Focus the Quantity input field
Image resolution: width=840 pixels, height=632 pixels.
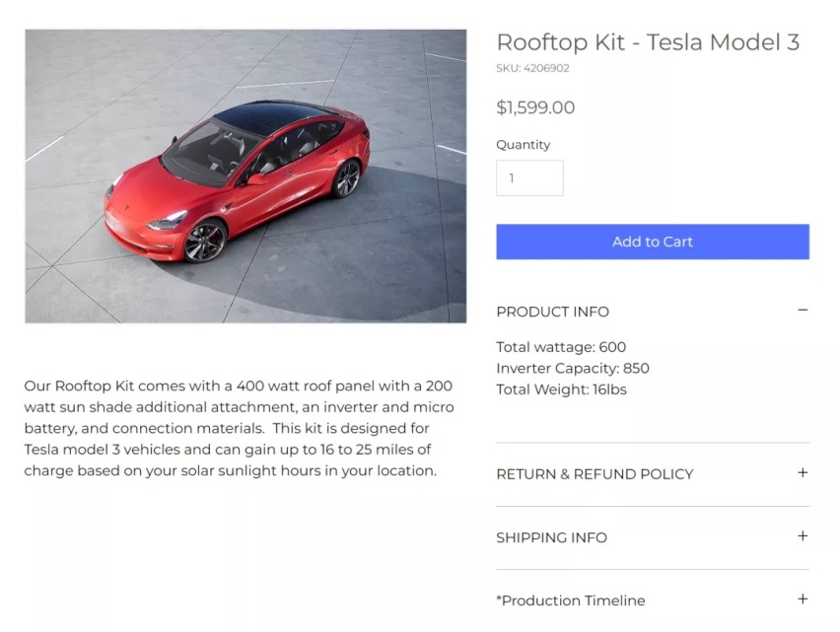coord(529,177)
